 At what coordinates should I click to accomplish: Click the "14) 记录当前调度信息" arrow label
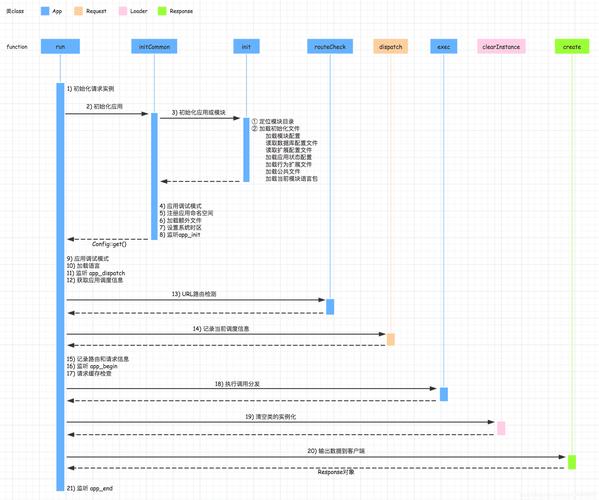(x=221, y=328)
